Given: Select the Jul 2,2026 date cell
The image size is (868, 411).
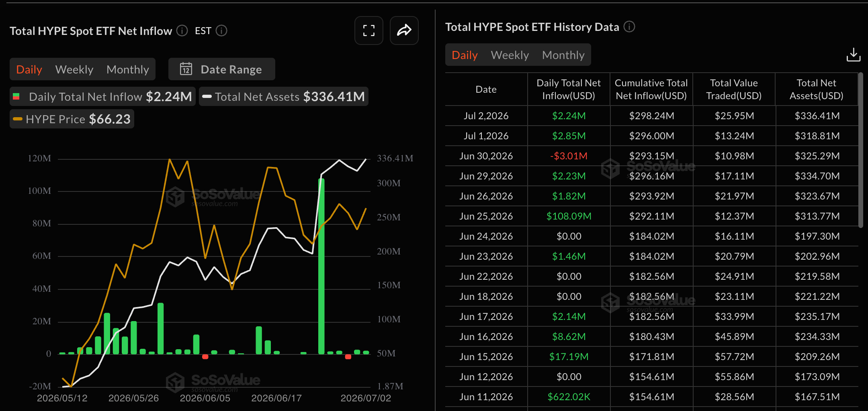Looking at the screenshot, I should (486, 116).
